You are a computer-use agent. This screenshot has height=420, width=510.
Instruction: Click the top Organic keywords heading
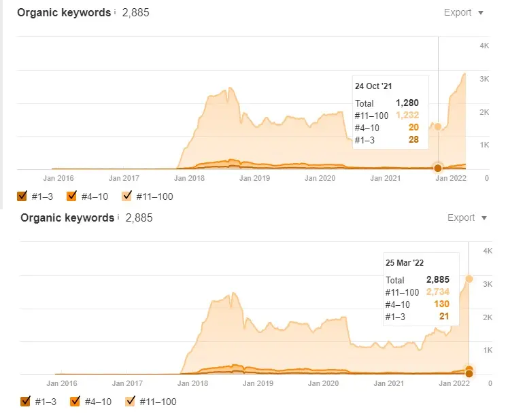[x=63, y=12]
